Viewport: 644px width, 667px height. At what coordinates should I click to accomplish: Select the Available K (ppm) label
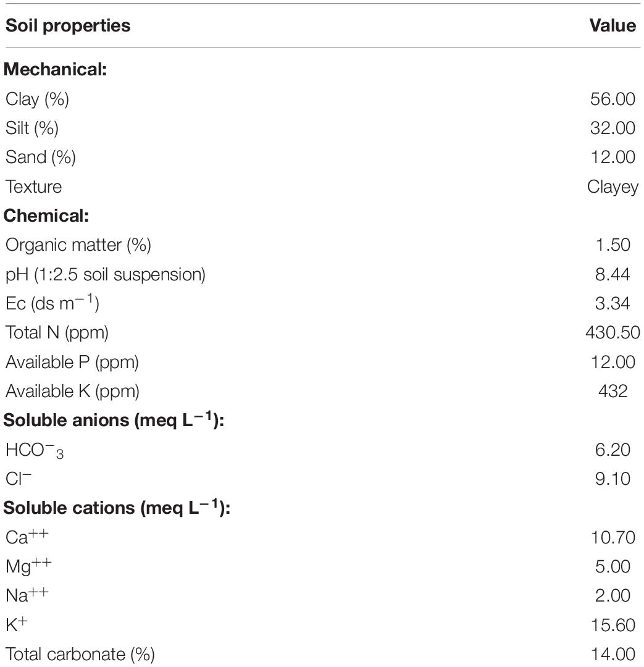72,392
